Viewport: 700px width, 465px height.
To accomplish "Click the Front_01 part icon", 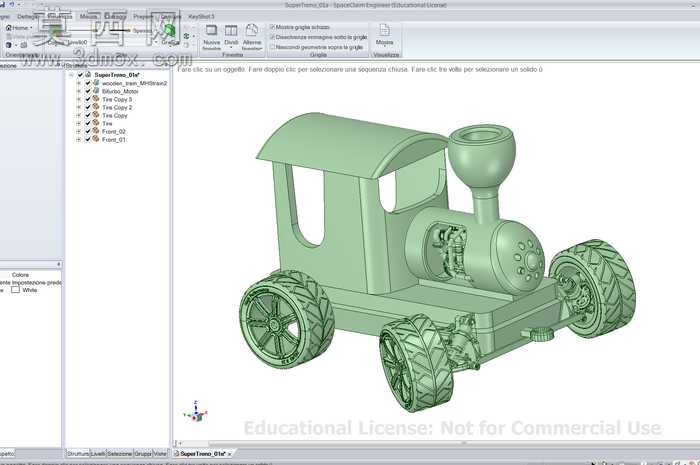I will (x=96, y=139).
